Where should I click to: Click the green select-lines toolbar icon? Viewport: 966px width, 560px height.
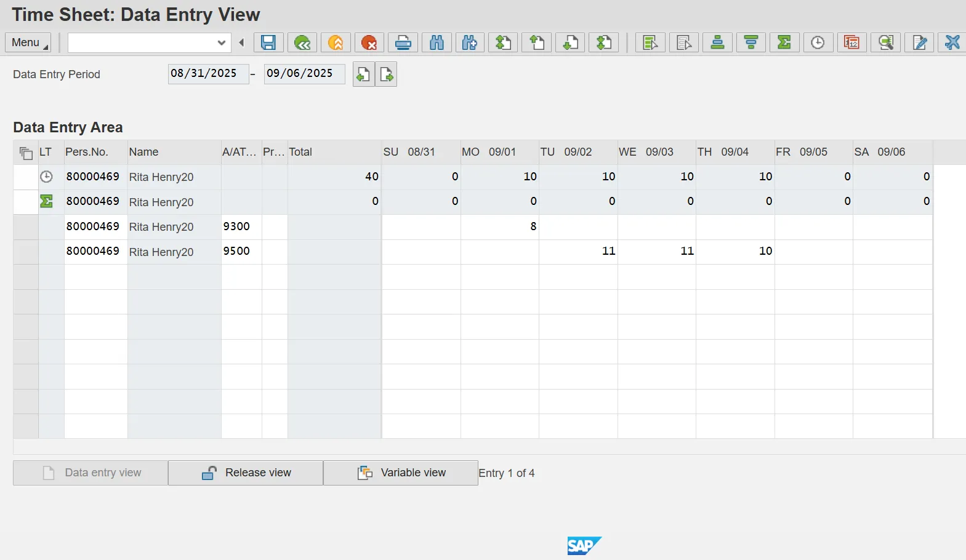[x=650, y=42]
